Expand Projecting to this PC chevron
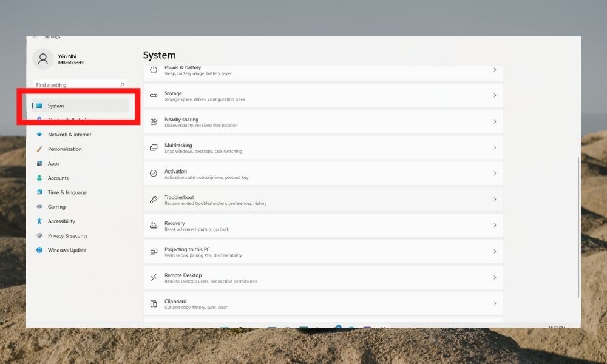This screenshot has width=607, height=364. click(495, 251)
